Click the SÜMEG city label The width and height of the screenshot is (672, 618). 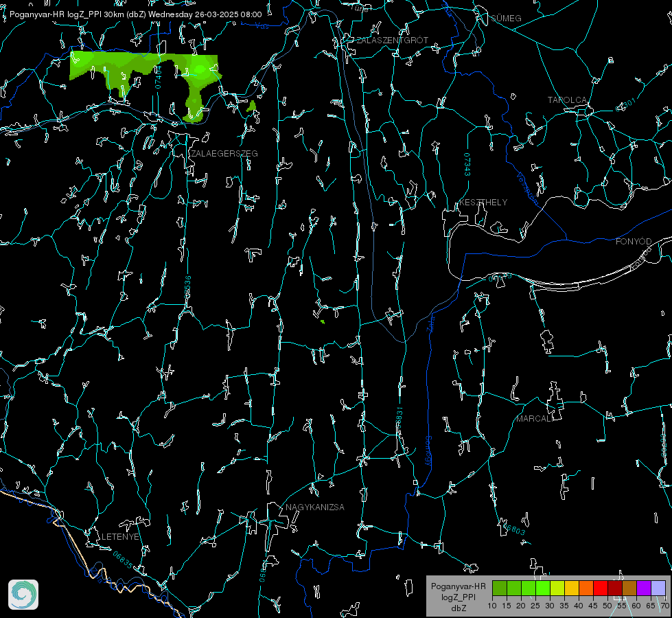506,19
